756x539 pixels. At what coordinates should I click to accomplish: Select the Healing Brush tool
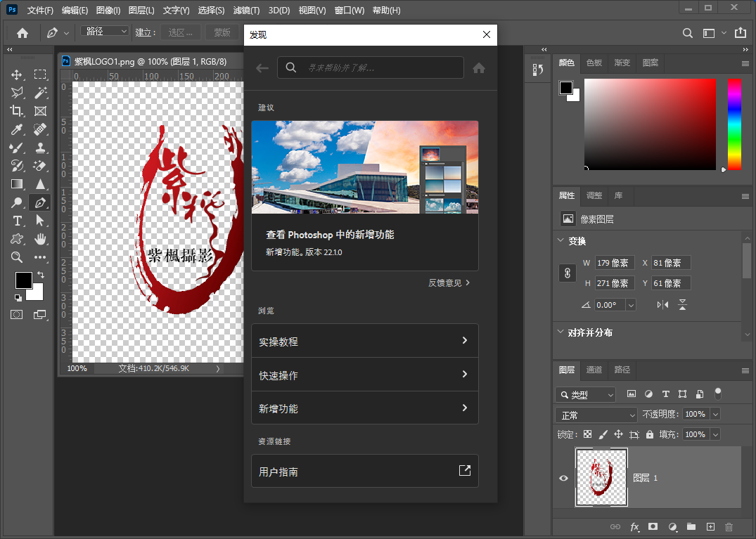tap(41, 129)
